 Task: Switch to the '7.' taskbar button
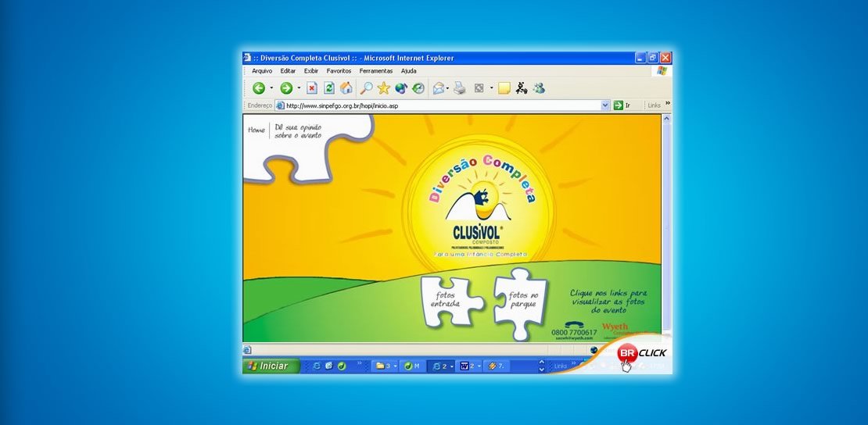[497, 366]
